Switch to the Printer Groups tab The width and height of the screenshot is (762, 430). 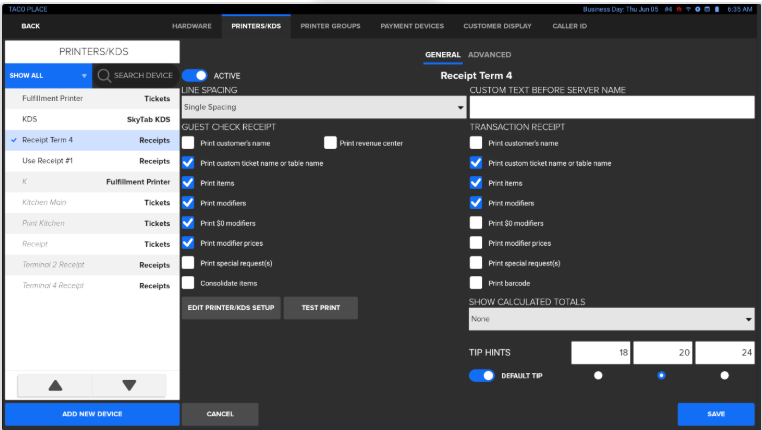click(332, 26)
